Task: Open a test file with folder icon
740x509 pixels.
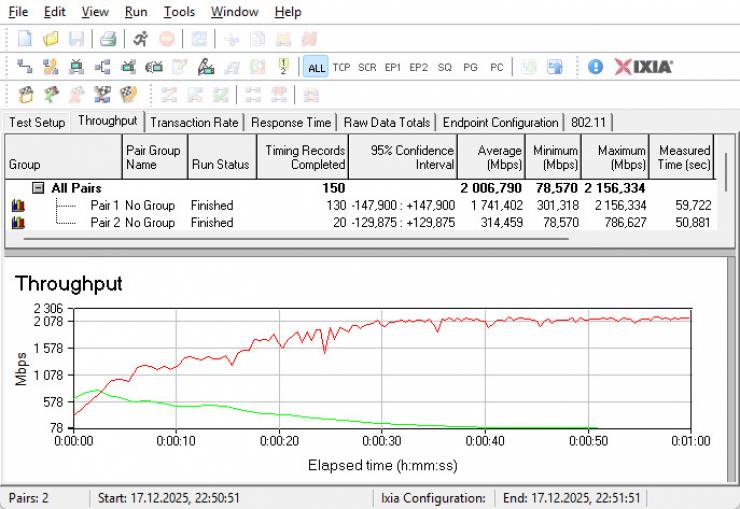Action: 50,39
